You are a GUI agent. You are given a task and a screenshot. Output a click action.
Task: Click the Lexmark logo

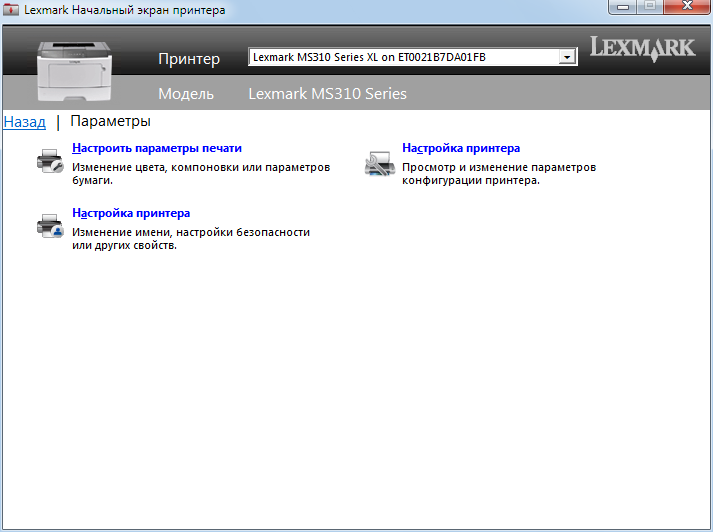click(x=643, y=49)
